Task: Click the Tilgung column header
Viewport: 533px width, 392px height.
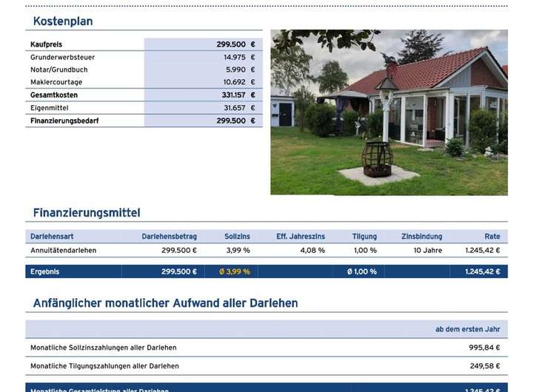Action: (364, 237)
